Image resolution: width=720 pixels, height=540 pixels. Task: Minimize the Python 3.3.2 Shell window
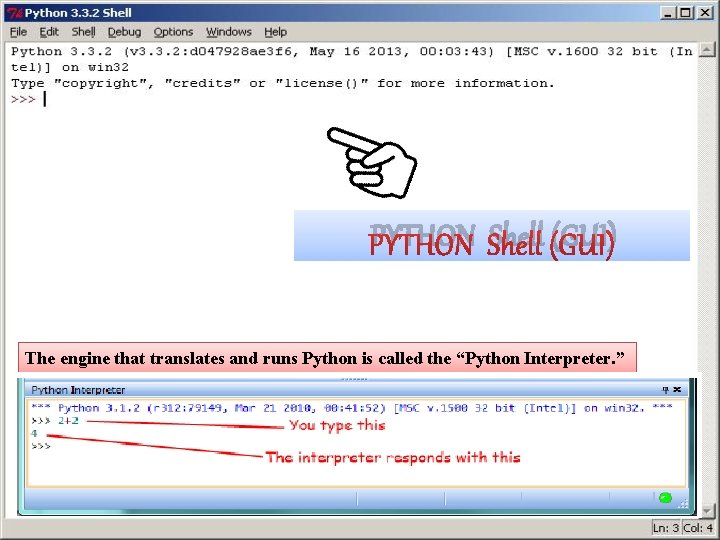[668, 13]
